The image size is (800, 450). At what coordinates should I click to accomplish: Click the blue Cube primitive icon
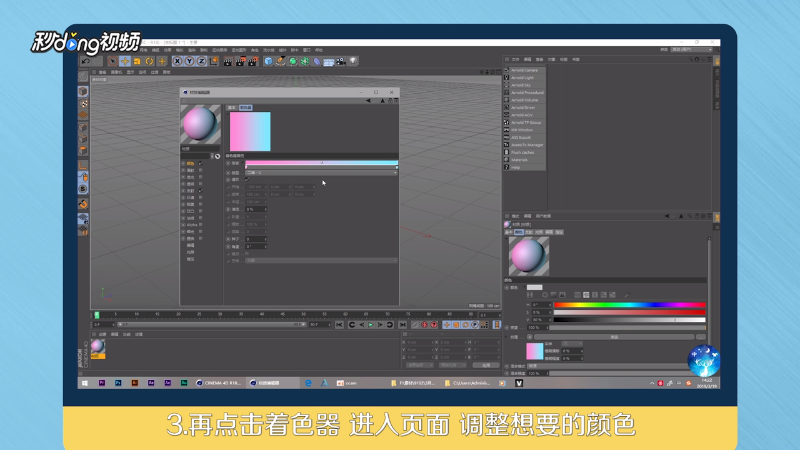coord(268,61)
